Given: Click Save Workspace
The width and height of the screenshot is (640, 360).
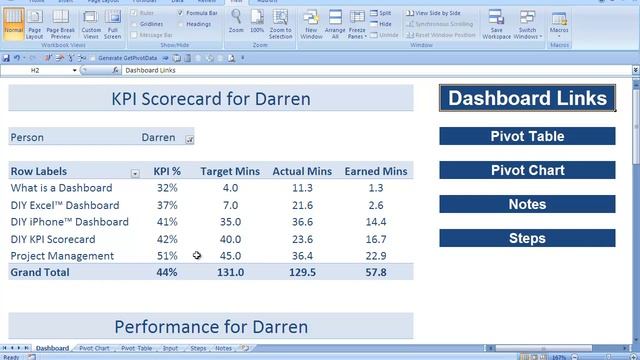Looking at the screenshot, I should pos(496,24).
